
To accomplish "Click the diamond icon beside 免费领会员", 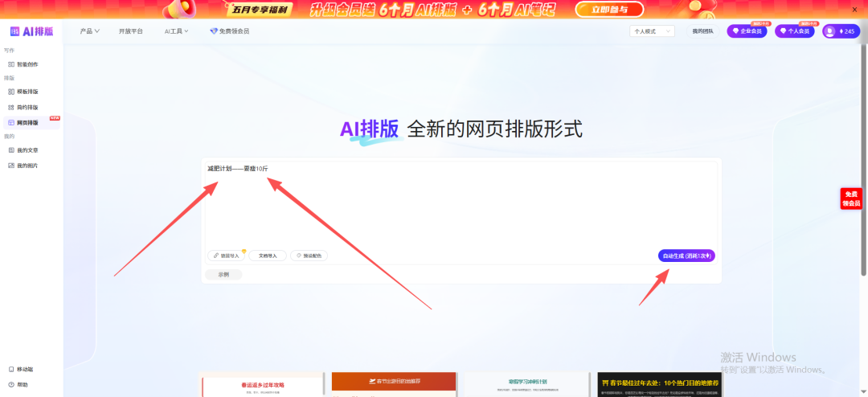I will 214,31.
